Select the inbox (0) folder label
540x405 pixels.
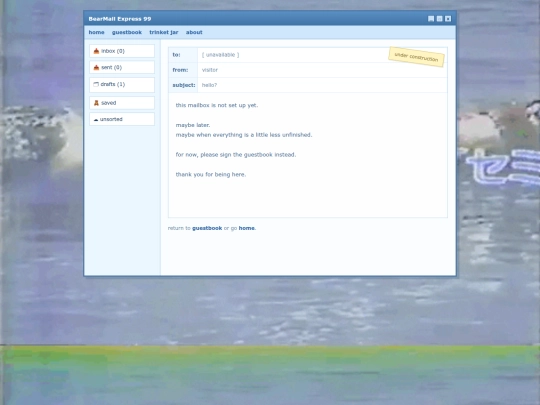pyautogui.click(x=113, y=51)
